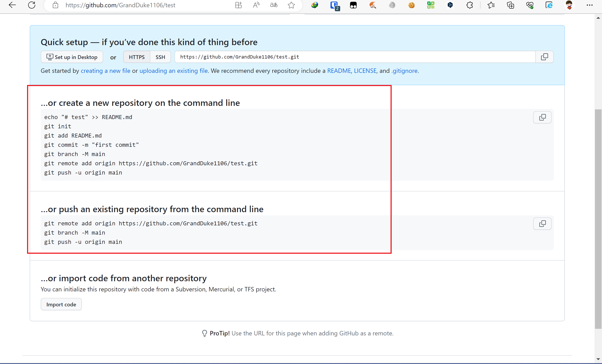Click the 'git init' command line
This screenshot has width=602, height=364.
pyautogui.click(x=58, y=127)
